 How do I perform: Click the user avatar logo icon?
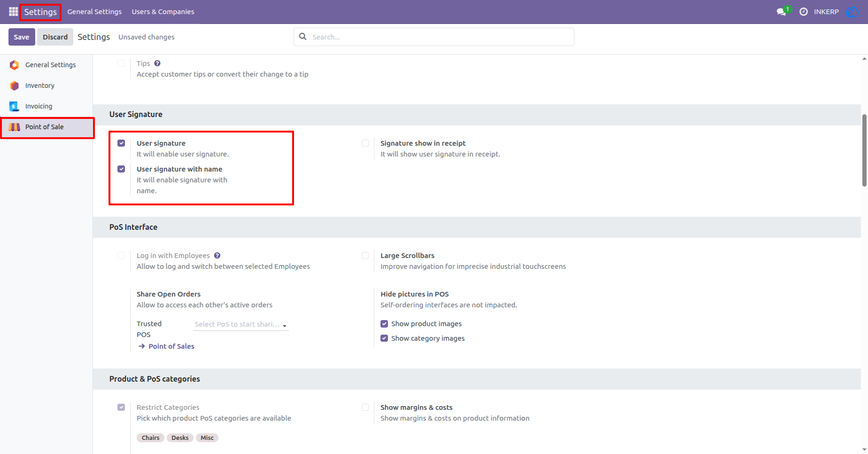852,12
